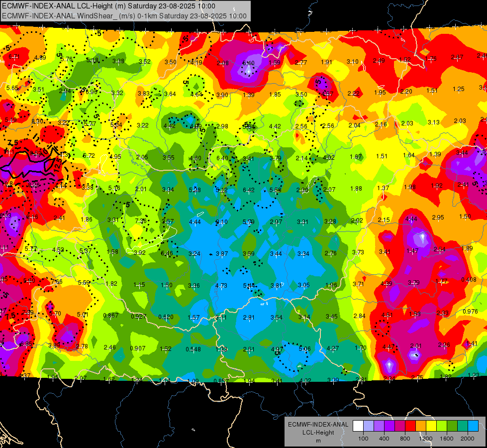Click the magenta legend swatch

(x=400, y=426)
